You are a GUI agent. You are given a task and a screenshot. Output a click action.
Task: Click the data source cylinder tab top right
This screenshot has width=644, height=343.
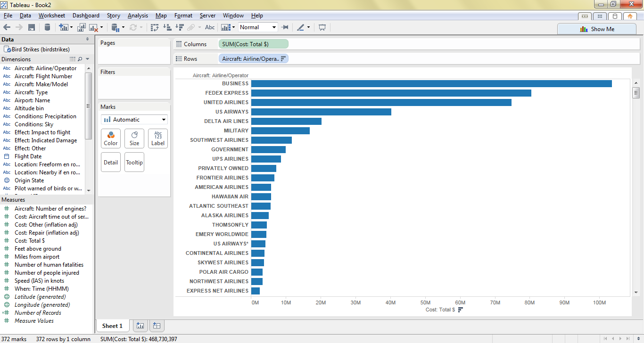[615, 16]
